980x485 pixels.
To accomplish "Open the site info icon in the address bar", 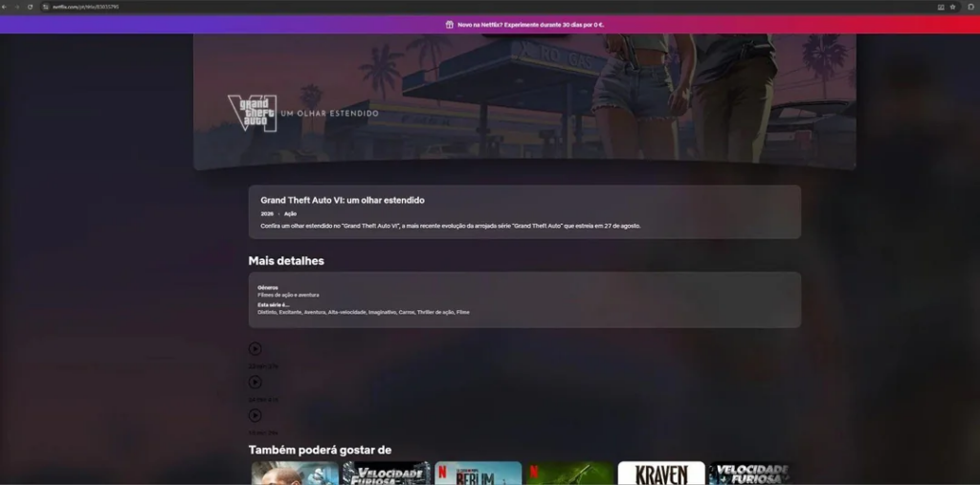I will point(46,7).
